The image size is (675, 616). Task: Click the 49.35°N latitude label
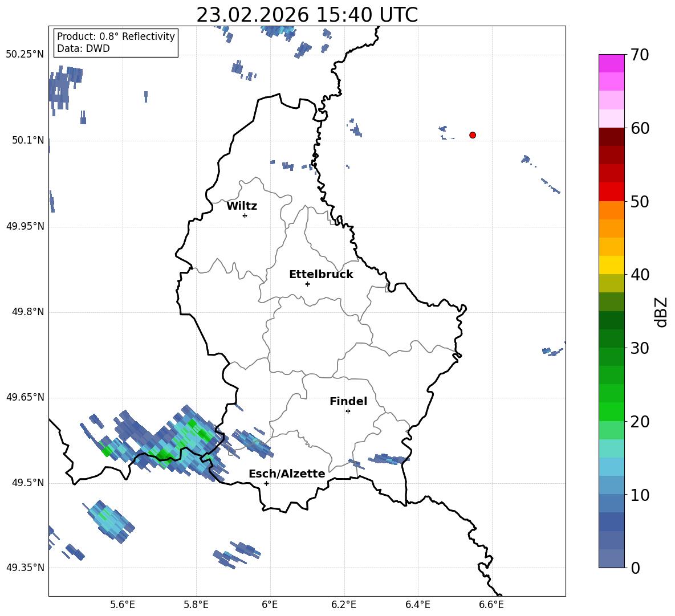tap(25, 568)
